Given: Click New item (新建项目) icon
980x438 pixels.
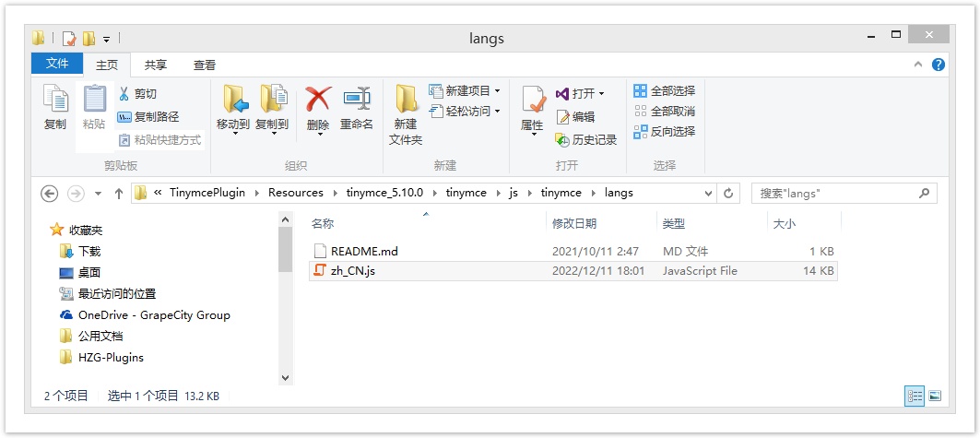Looking at the screenshot, I should pos(436,91).
